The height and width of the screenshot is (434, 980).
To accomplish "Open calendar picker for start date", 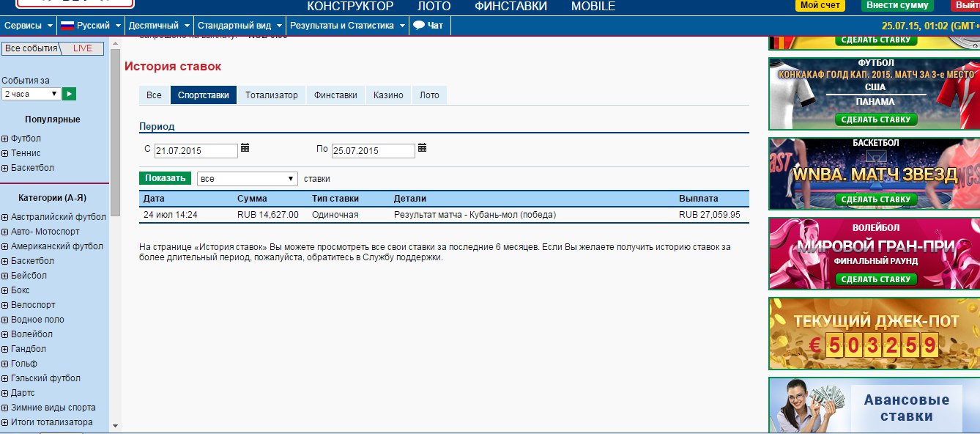I will [x=245, y=148].
